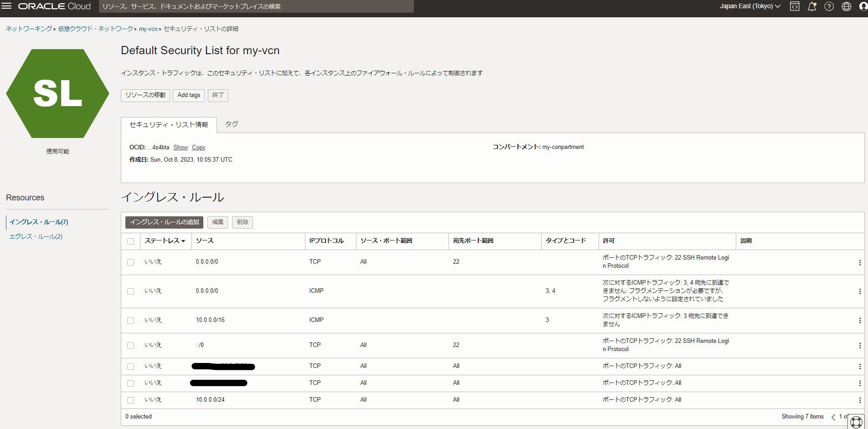Click 終了 terminate button

tap(218, 95)
